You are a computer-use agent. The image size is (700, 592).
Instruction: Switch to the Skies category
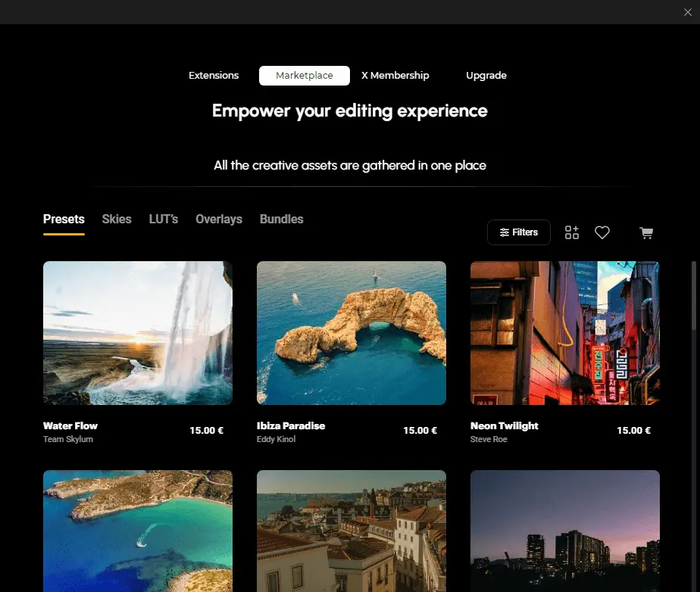(117, 220)
